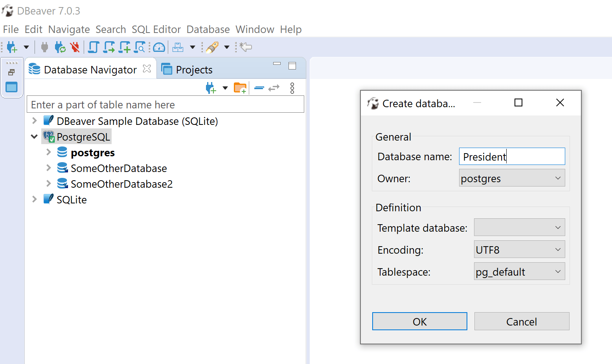Open the SQL Editor menu
This screenshot has height=364, width=612.
click(x=156, y=29)
